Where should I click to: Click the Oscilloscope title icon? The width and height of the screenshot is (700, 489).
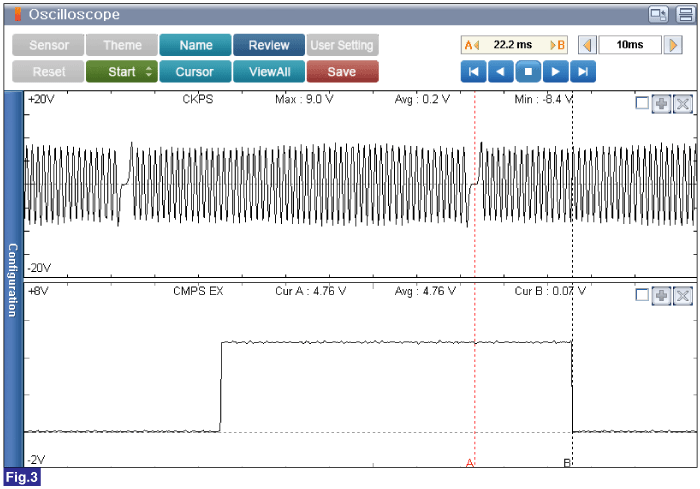(x=18, y=14)
